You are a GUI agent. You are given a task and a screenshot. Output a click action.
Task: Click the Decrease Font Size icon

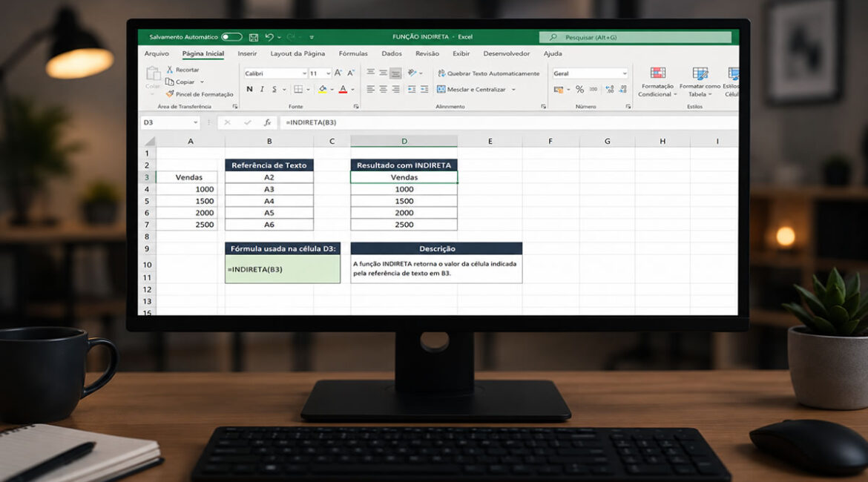point(350,73)
